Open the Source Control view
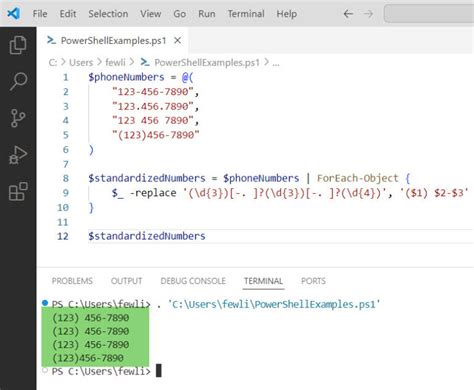474x390 pixels. pos(18,118)
